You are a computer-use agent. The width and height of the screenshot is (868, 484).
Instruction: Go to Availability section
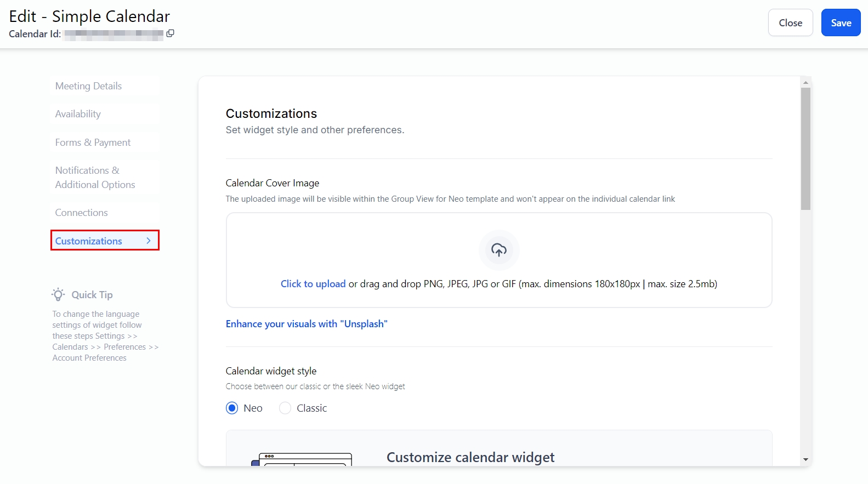[x=78, y=114]
